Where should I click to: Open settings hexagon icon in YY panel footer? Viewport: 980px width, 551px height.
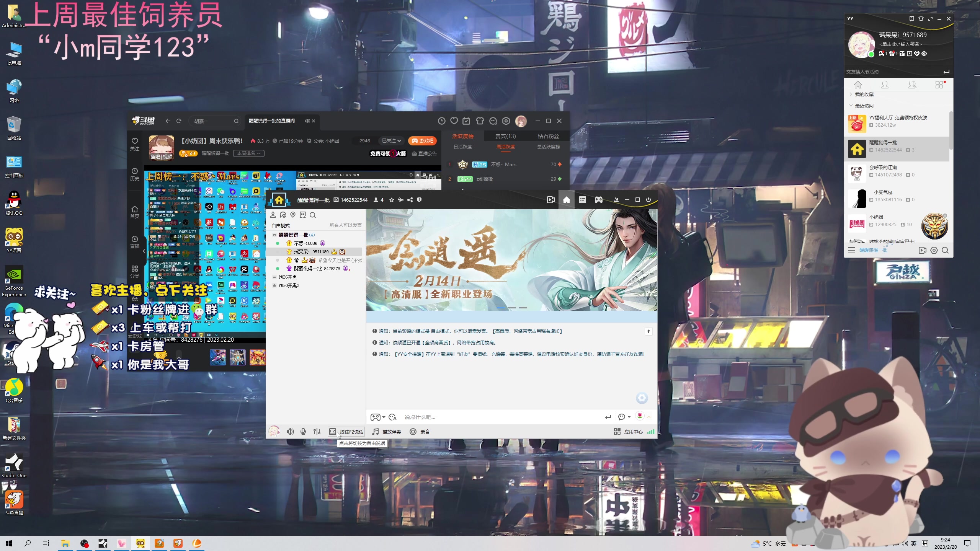click(934, 250)
